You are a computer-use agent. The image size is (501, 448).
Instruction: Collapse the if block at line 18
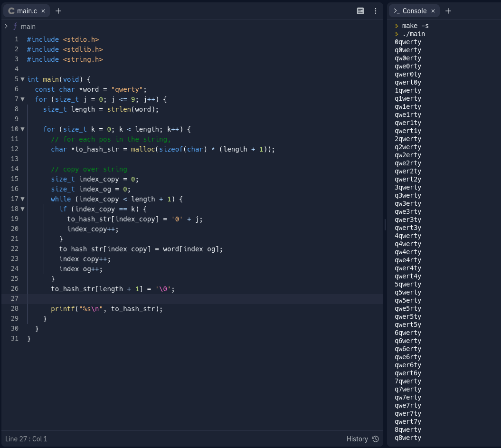coord(22,209)
